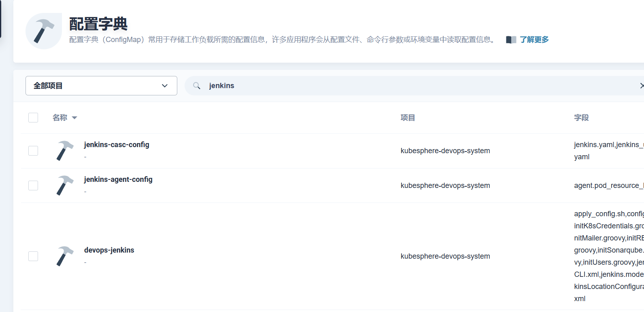The height and width of the screenshot is (312, 644).
Task: Check the jenkins-casc-config row checkbox
Action: click(33, 151)
